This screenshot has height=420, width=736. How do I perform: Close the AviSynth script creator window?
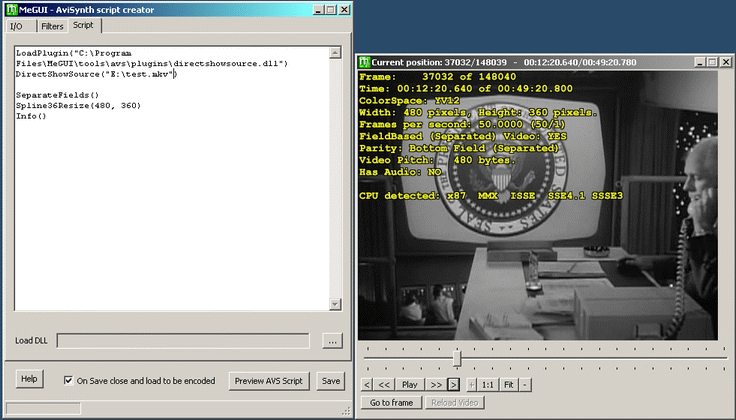[x=344, y=10]
